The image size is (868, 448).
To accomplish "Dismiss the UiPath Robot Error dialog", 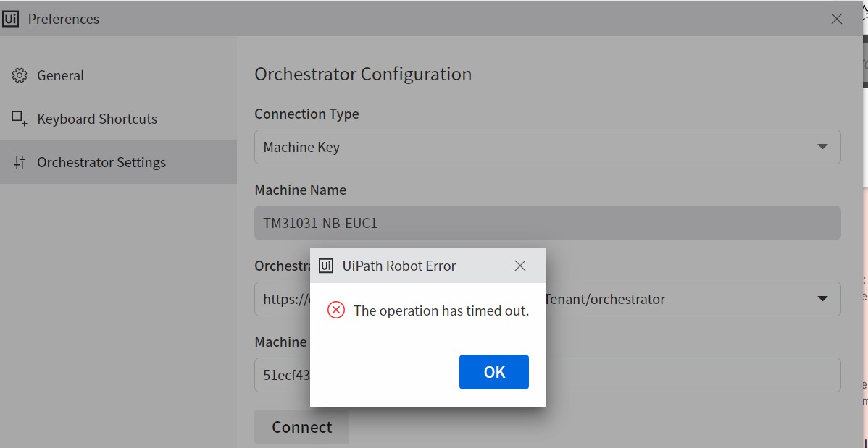I will [493, 371].
